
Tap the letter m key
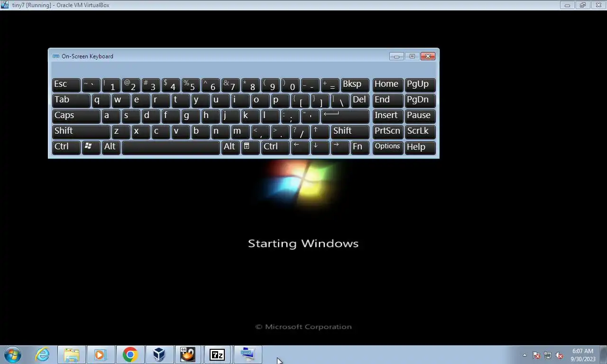240,131
